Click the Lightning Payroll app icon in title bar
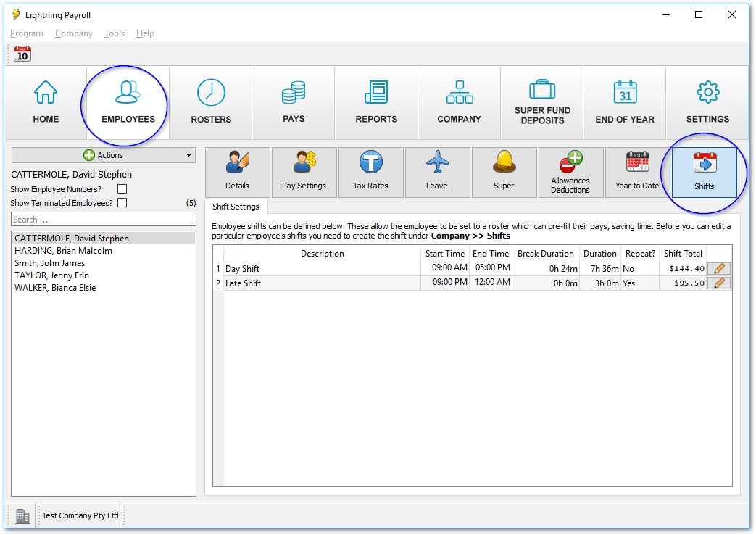 tap(17, 14)
